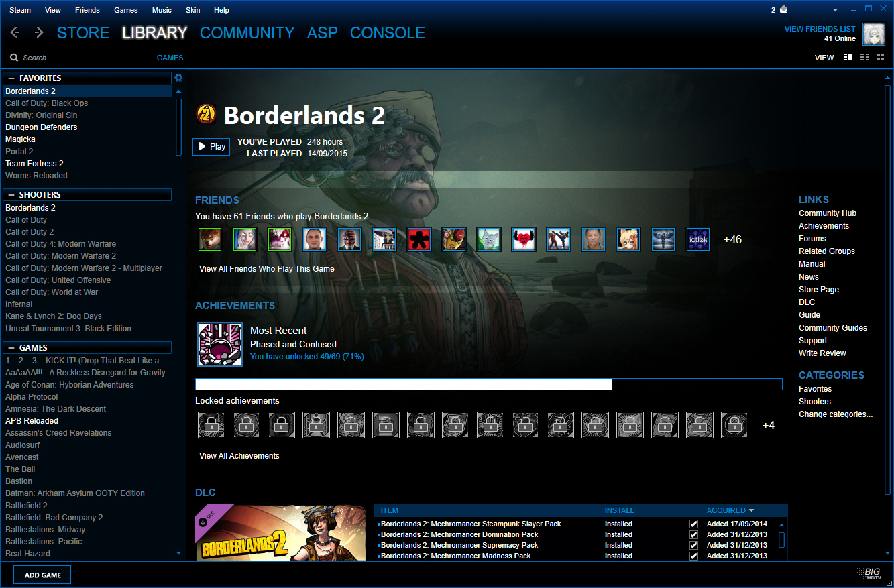Open the account dropdown arrow in title bar

coord(835,10)
